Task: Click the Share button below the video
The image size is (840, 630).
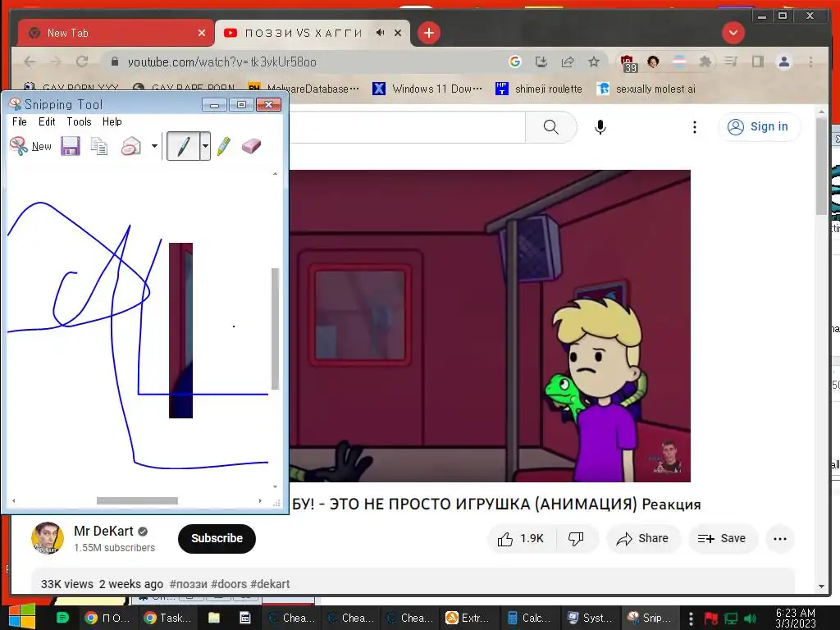Action: tap(643, 538)
